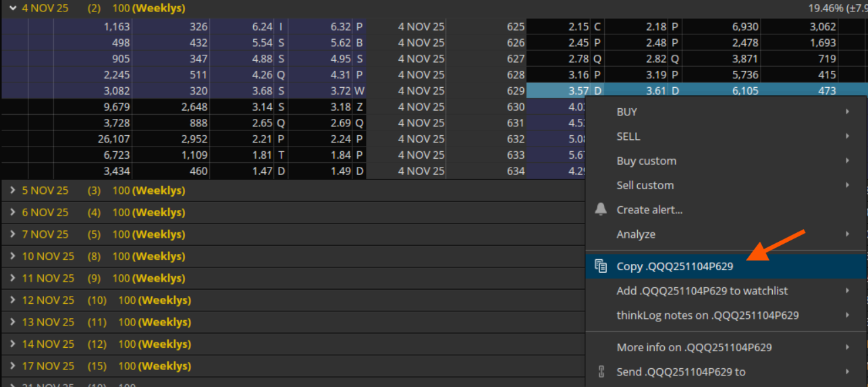The width and height of the screenshot is (868, 387).
Task: Open the Analyze submenu
Action: pos(636,234)
